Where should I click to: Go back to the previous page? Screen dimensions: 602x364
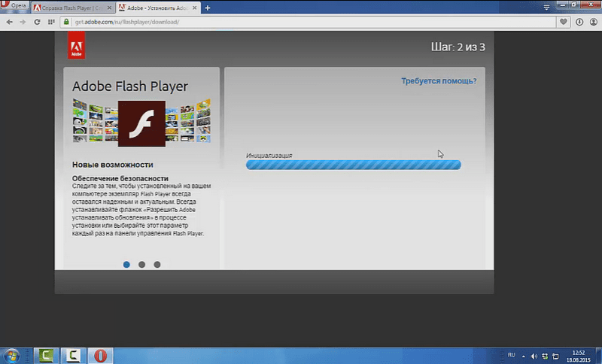tap(10, 22)
